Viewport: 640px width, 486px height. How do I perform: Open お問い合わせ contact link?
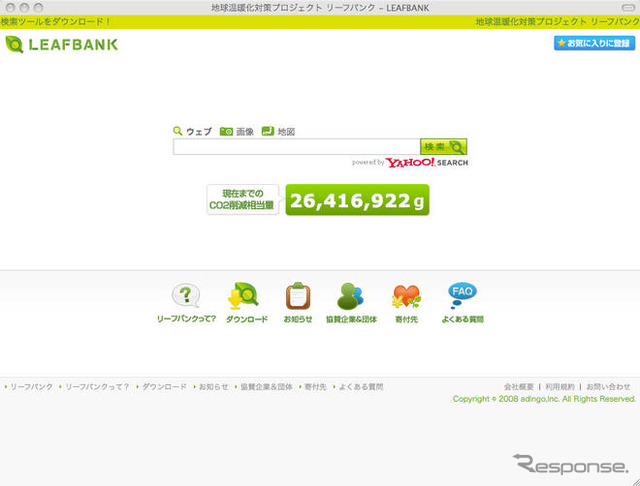(608, 386)
